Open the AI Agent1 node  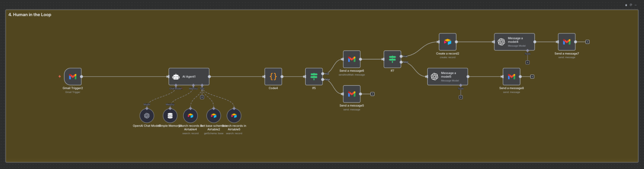(189, 76)
